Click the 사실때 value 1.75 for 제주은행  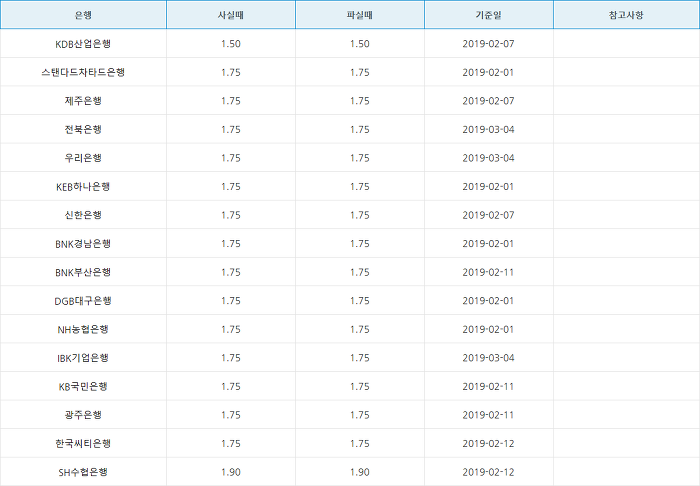coord(231,101)
